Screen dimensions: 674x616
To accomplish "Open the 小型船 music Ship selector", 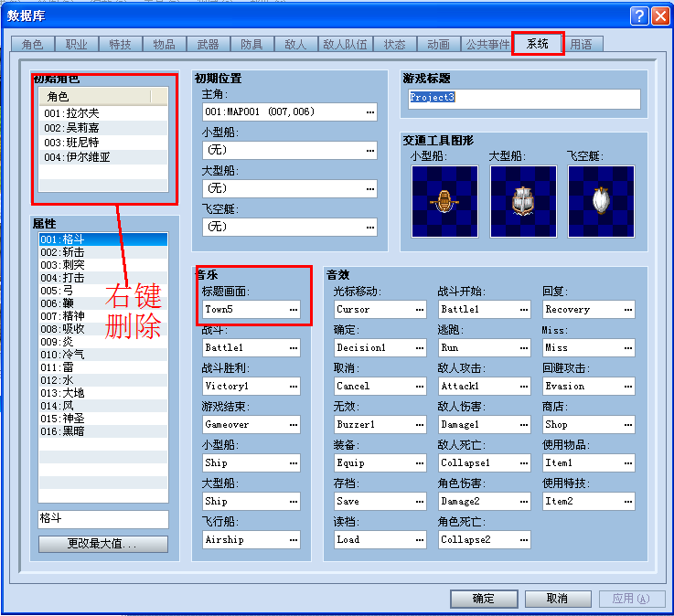I will pos(251,462).
